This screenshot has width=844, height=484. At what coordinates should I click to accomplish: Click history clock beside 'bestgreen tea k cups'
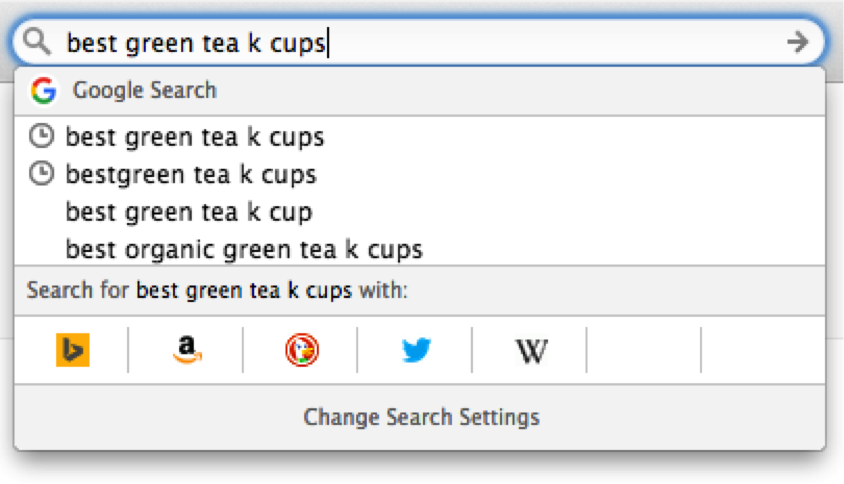point(42,175)
